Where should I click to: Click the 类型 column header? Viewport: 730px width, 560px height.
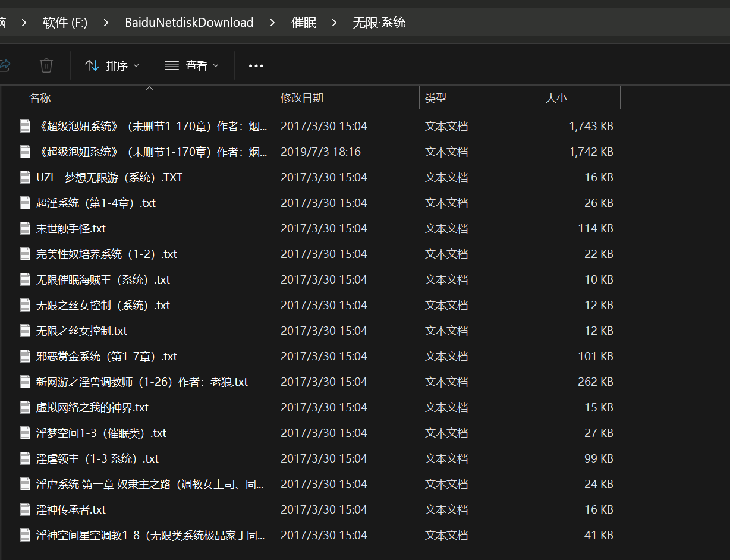point(436,98)
